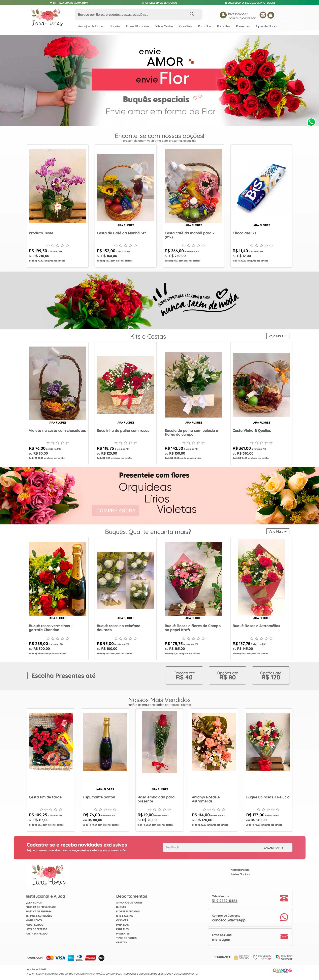This screenshot has width=319, height=980.
Task: Click the telephone contact icon in header
Action: click(x=263, y=15)
